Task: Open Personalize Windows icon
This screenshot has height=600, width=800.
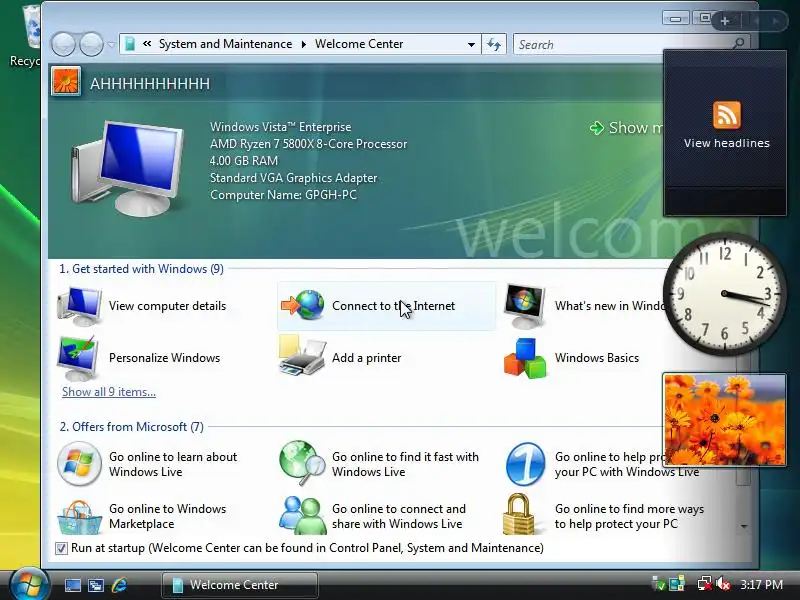Action: click(78, 358)
